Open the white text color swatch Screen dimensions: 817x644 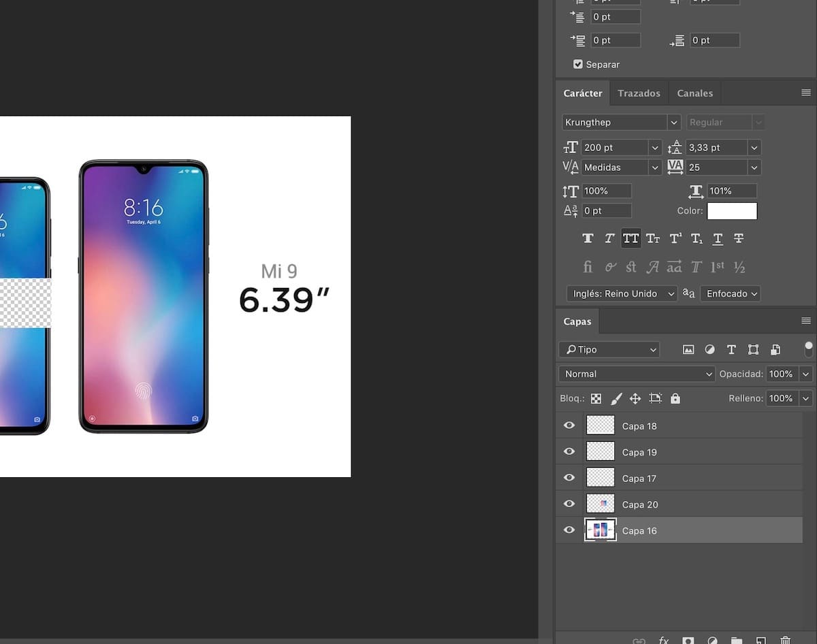click(732, 211)
